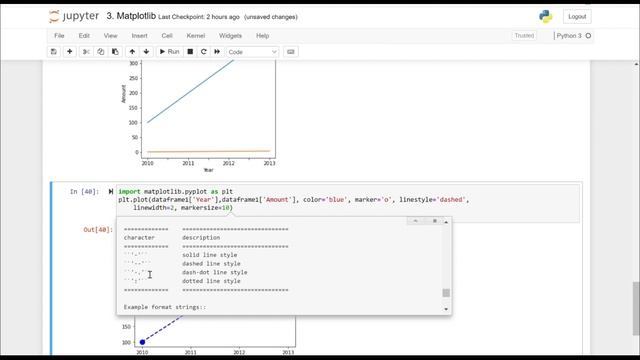Screen dimensions: 640x360
Task: Click the 'dashed' linestyle string in code
Action: [451, 200]
